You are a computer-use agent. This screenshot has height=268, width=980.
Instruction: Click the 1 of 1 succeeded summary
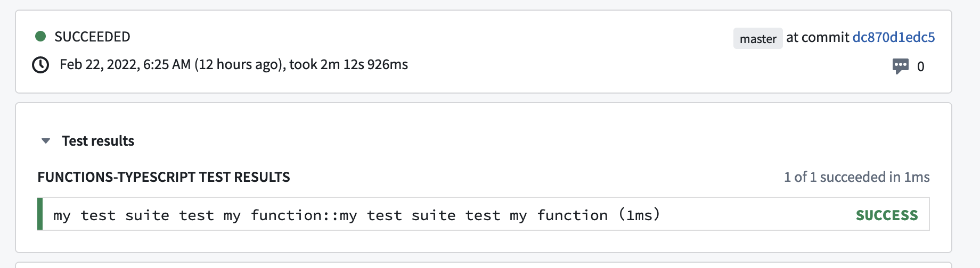point(857,177)
